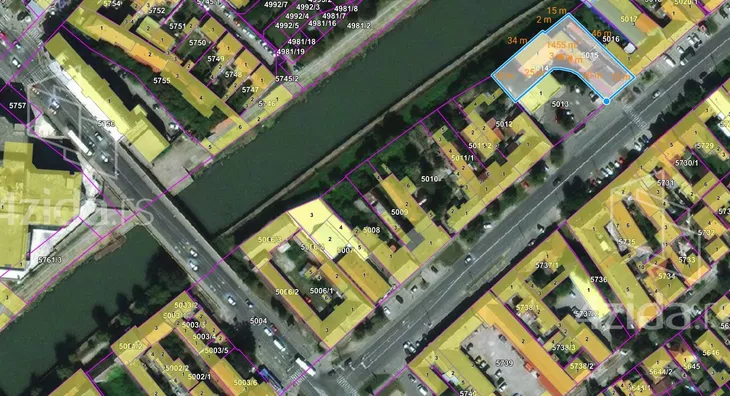Select parcel label 5729

coord(704,146)
